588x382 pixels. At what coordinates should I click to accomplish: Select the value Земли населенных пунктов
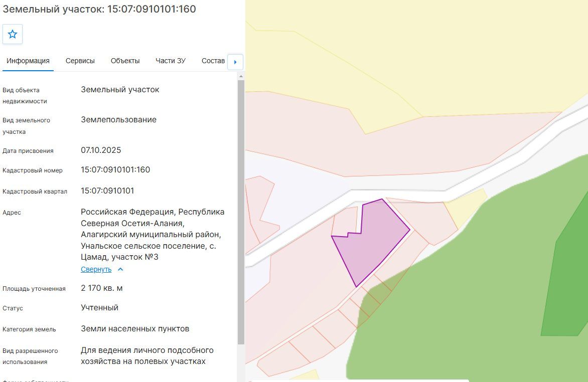[x=135, y=328]
